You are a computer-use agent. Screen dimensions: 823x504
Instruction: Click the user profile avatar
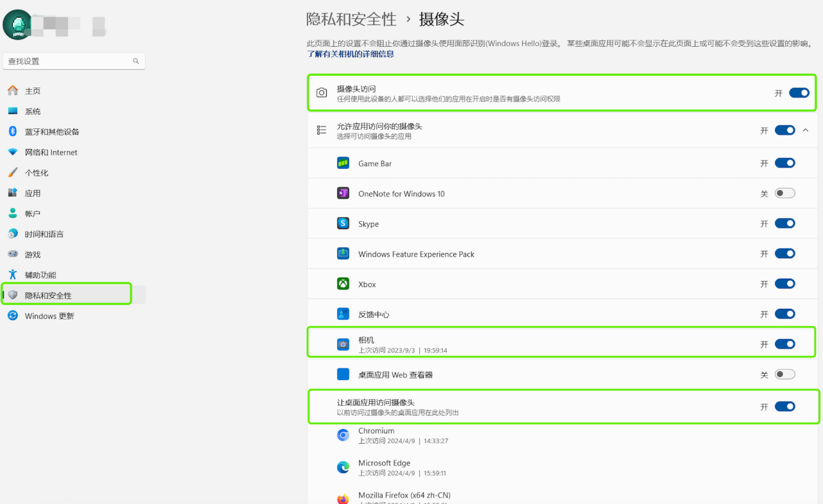(x=17, y=25)
